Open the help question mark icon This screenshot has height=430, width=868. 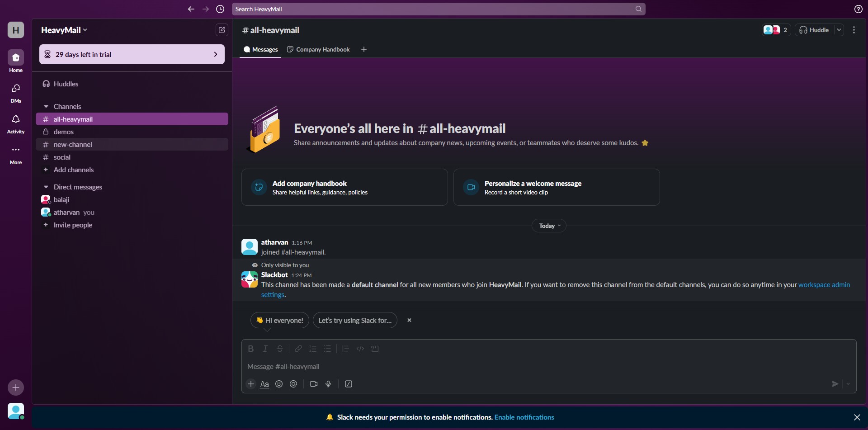(x=858, y=9)
